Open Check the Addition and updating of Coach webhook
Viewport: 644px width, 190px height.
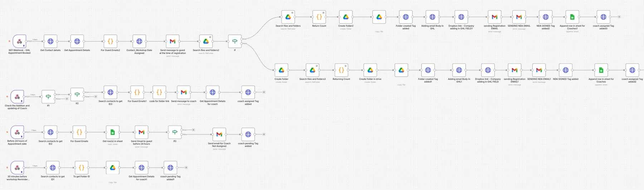tap(17, 97)
